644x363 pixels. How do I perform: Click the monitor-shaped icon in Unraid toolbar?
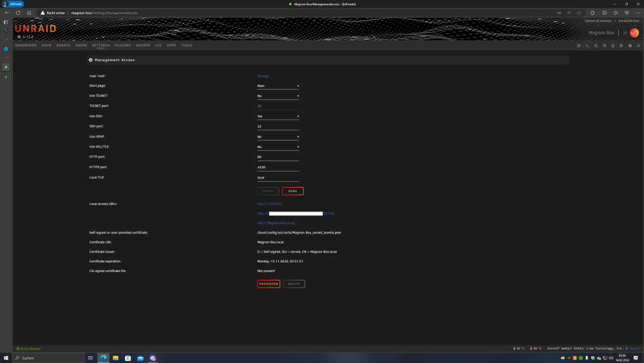(613, 46)
